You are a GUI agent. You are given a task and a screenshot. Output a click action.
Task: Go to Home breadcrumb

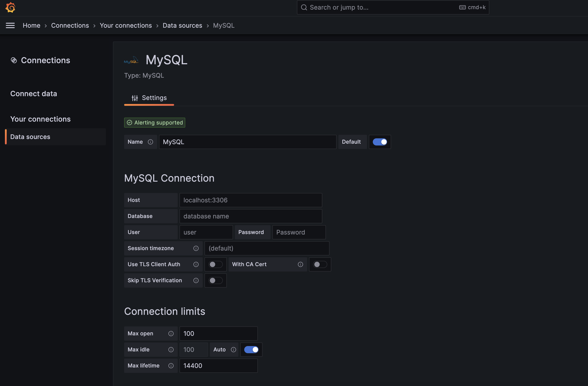click(31, 25)
